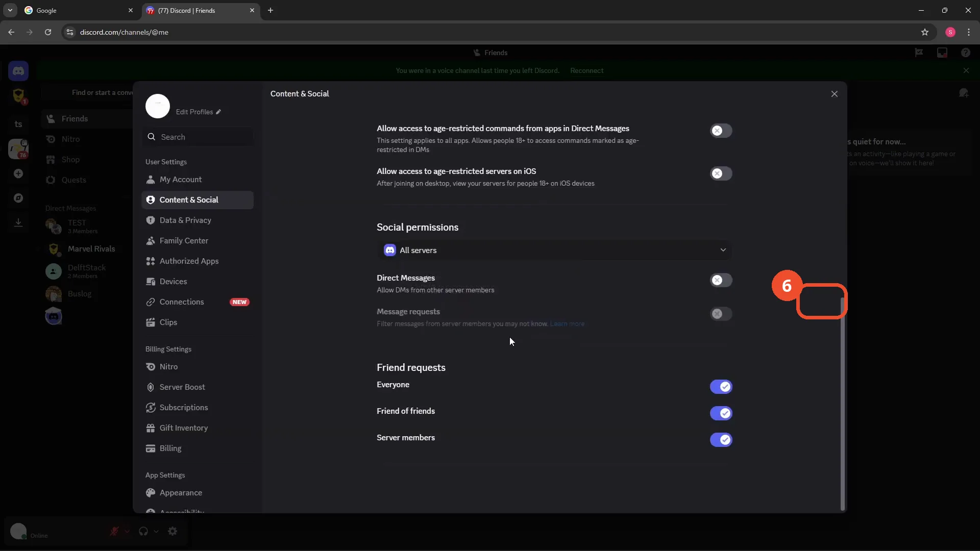Open the Inbox icon in top bar
The width and height of the screenshot is (980, 551).
942,53
